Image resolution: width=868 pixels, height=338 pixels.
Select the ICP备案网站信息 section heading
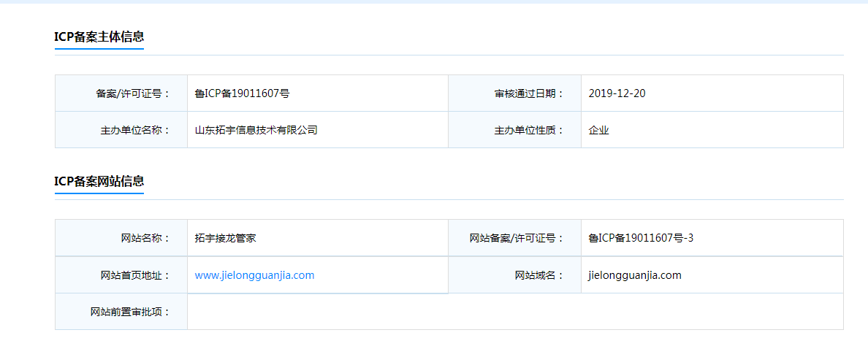pyautogui.click(x=99, y=182)
